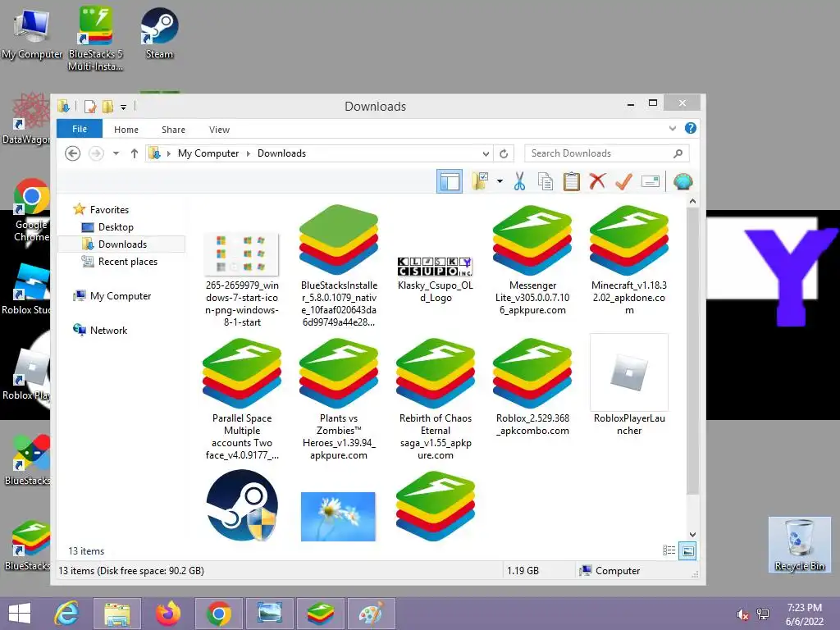Select My Computer in the navigation pane
Screen dimensions: 840x630
tap(120, 295)
